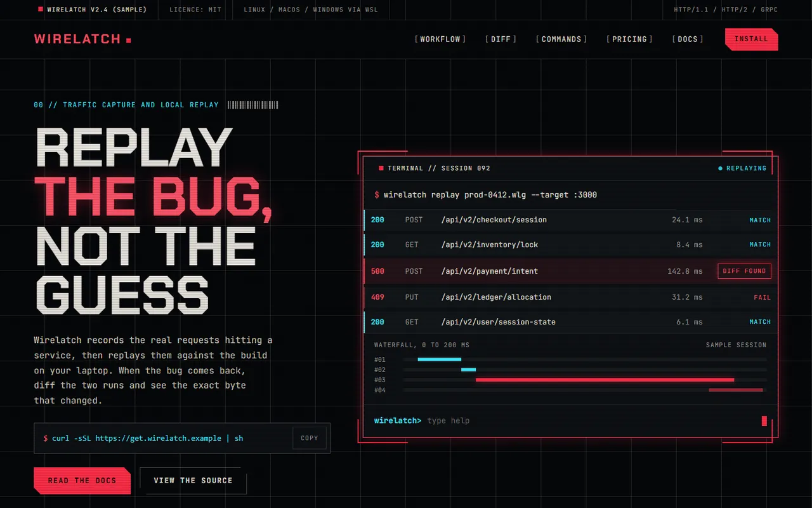The image size is (812, 508).
Task: Click the LICENCE: MIT text
Action: point(195,10)
